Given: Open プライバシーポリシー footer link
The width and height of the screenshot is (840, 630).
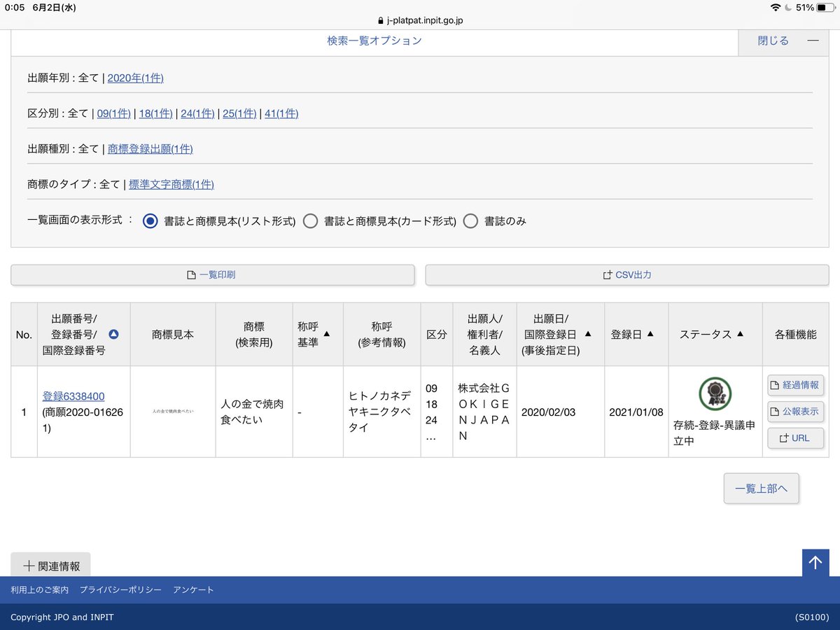Looking at the screenshot, I should [x=120, y=590].
